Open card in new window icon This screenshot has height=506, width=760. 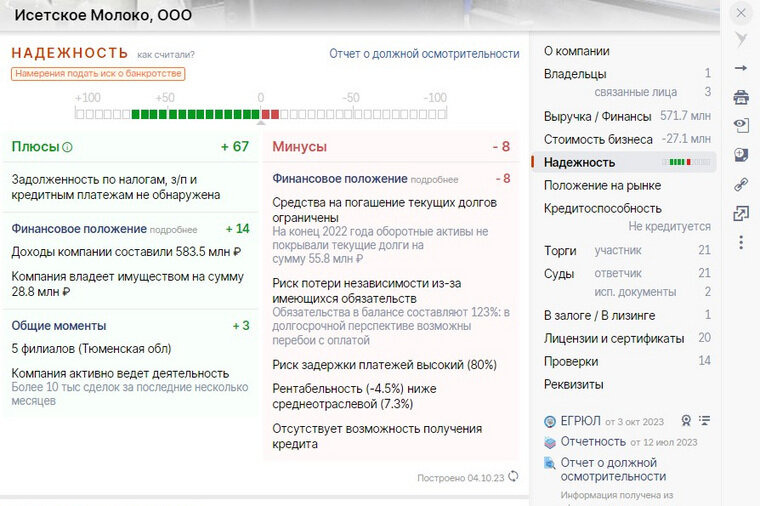tap(741, 213)
